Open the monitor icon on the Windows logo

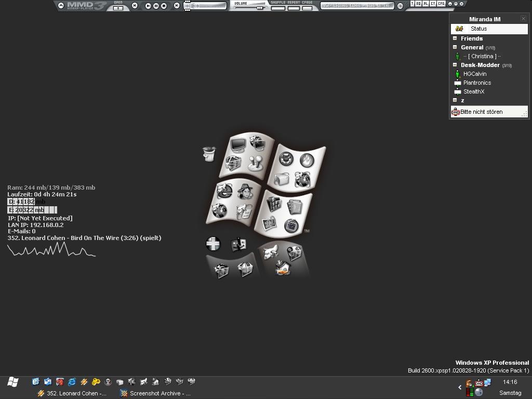tap(238, 145)
